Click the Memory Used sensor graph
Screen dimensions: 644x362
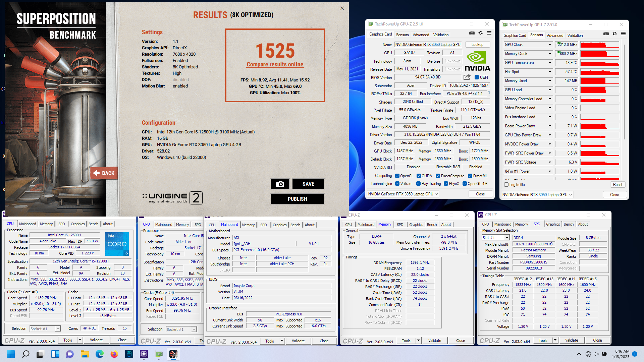coord(600,81)
